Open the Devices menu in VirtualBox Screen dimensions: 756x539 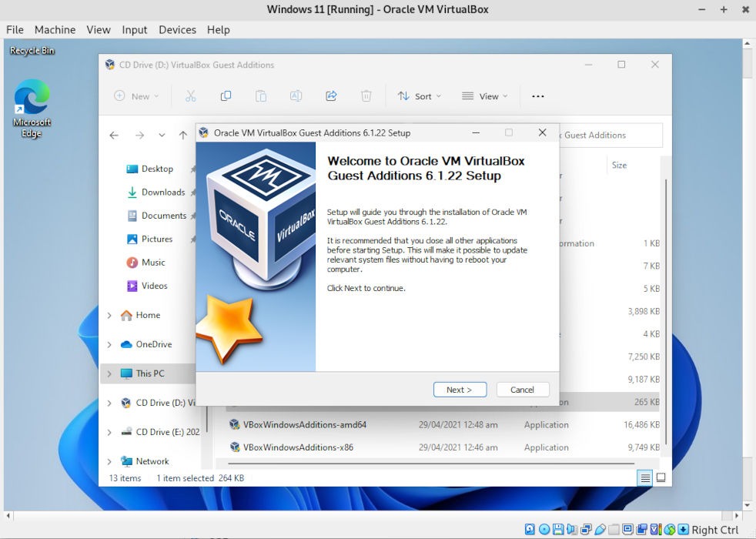[x=177, y=29]
